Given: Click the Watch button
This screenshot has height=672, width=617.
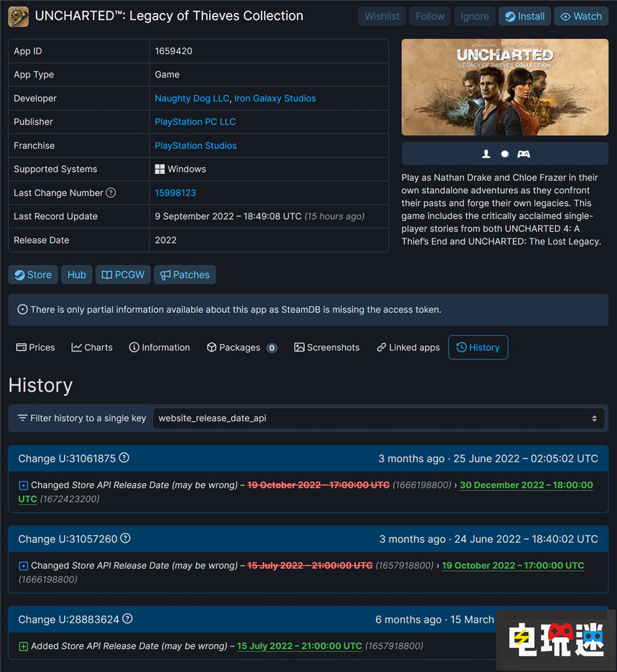Looking at the screenshot, I should pyautogui.click(x=581, y=16).
